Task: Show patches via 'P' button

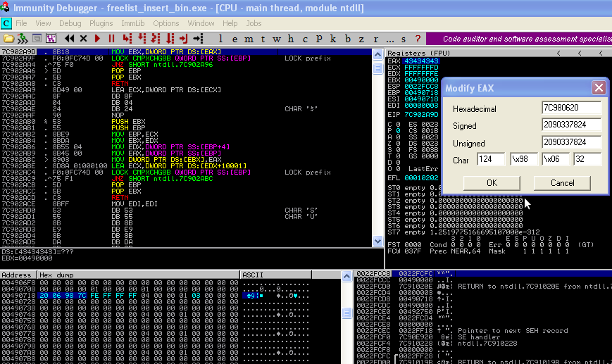Action: (319, 39)
